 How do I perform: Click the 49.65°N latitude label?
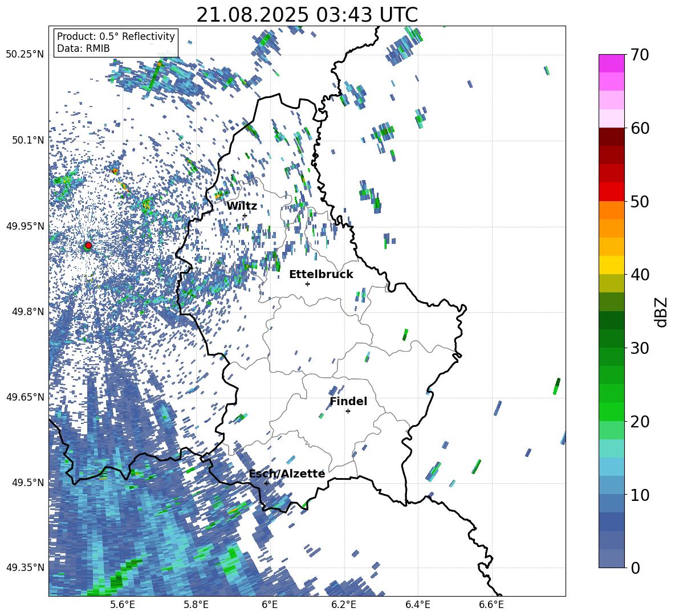coord(25,397)
